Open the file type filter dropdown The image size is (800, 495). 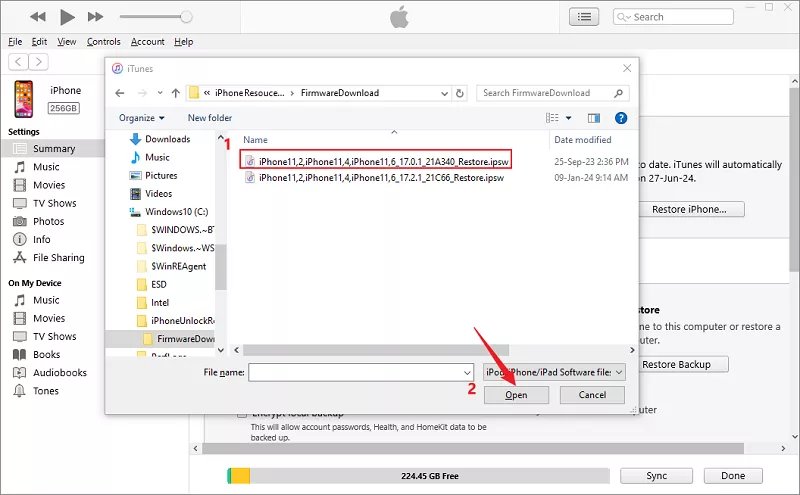click(x=554, y=373)
